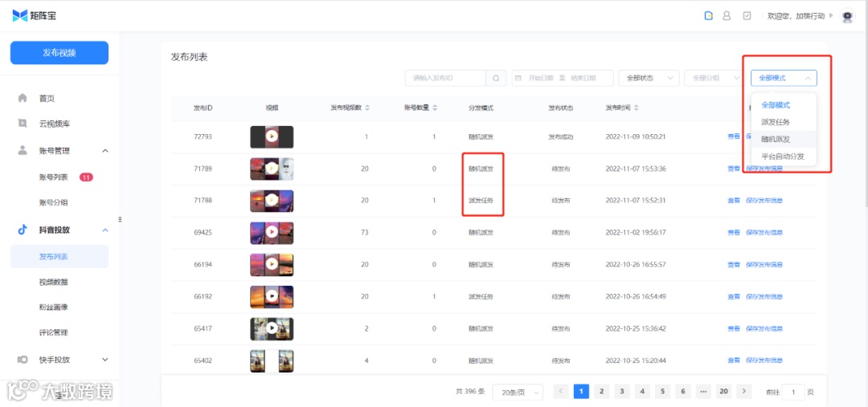Viewport: 868px width, 407px height.
Task: Click the 账号管理 person icon
Action: [23, 150]
